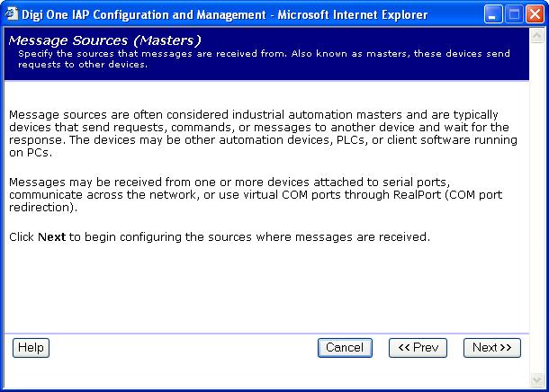Click the scrollbar up arrow

[537, 37]
